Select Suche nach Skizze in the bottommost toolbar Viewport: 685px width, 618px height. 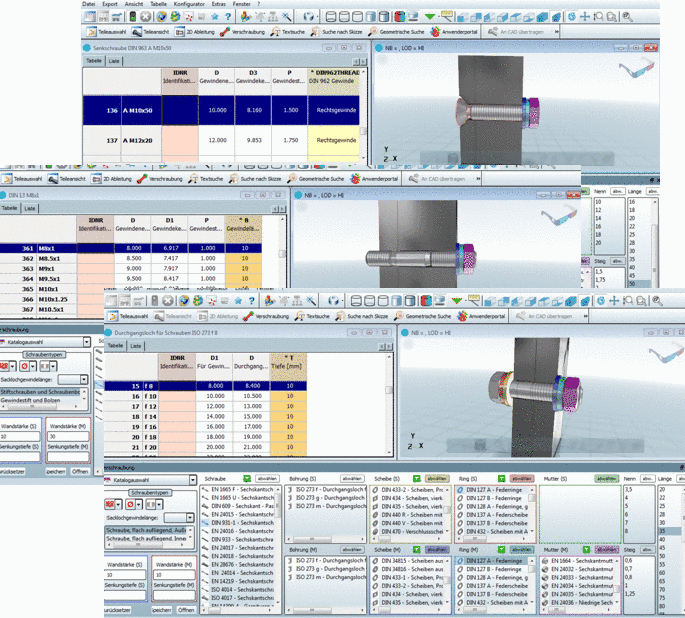pos(362,316)
